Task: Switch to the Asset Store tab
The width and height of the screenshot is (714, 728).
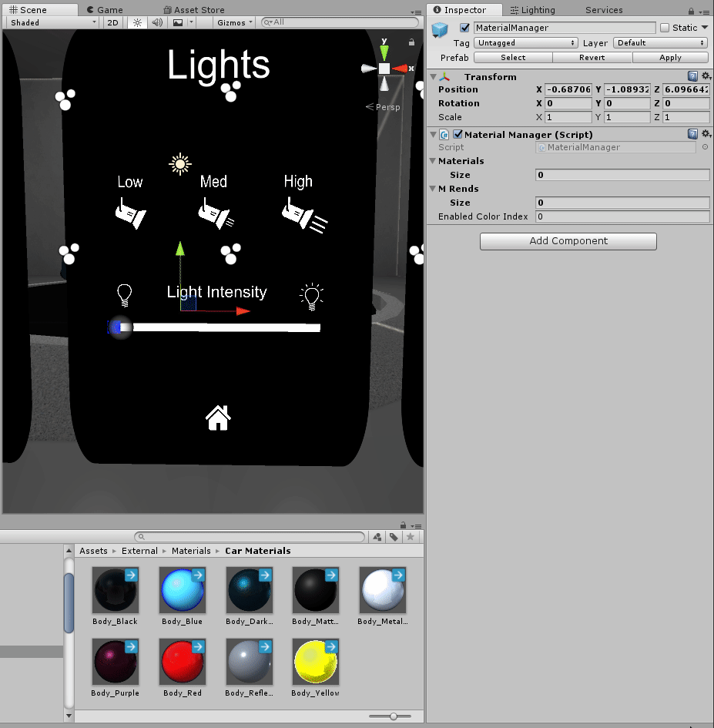Action: [x=194, y=10]
